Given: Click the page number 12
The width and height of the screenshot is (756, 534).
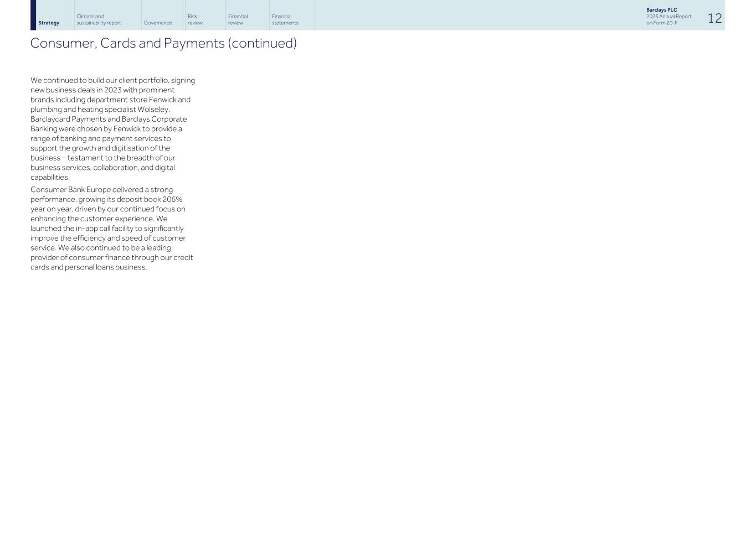Looking at the screenshot, I should coord(714,18).
